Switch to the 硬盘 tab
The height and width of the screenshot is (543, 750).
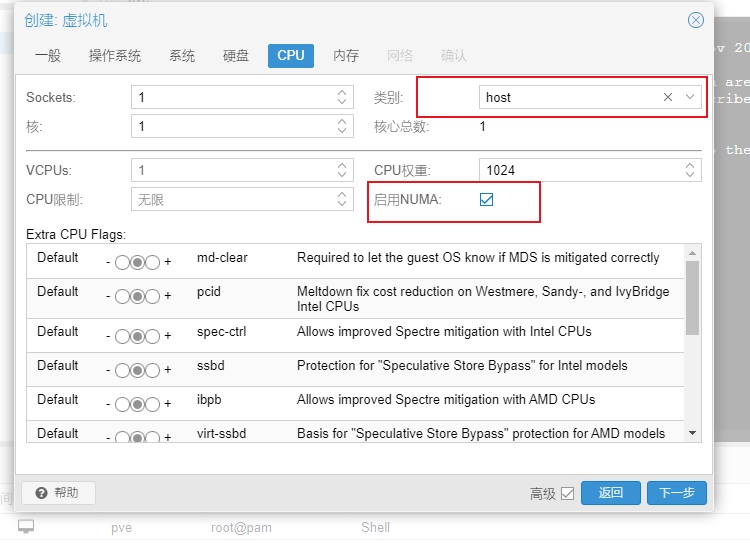236,55
